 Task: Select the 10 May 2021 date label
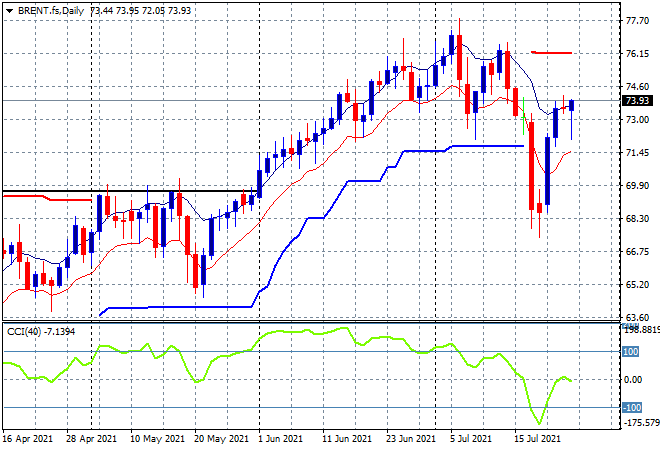(x=157, y=439)
